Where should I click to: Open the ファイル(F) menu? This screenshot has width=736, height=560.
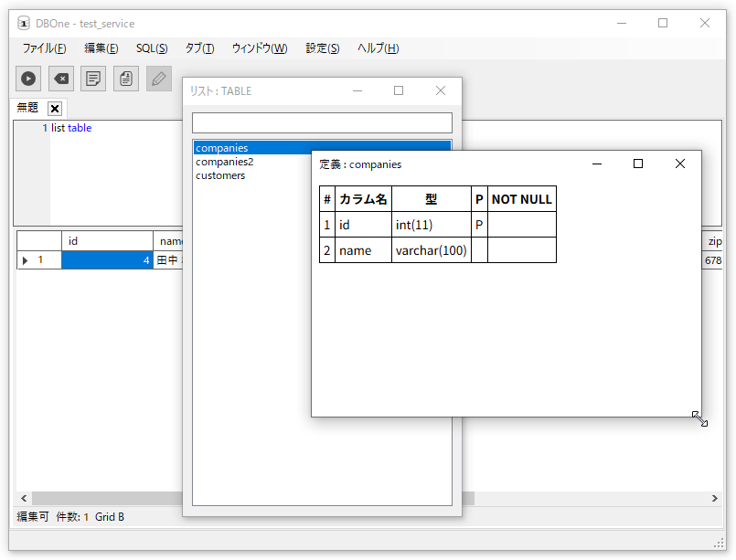click(x=44, y=48)
